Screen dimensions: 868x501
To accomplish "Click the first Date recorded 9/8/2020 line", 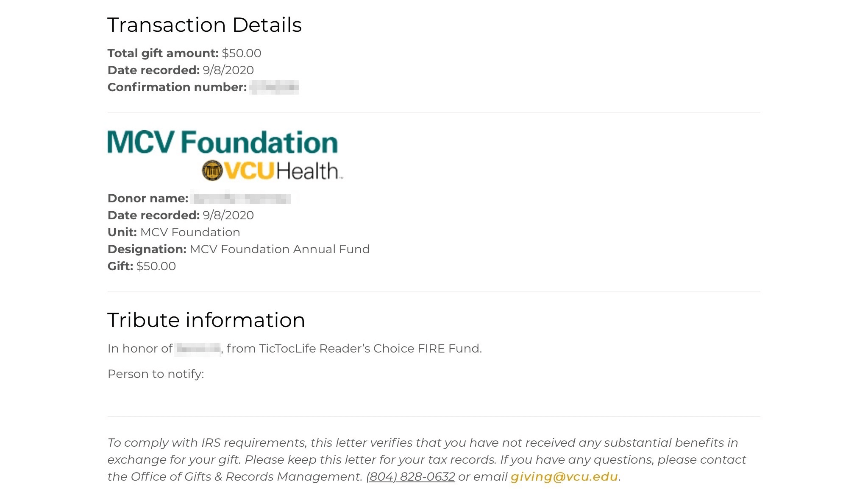I will tap(181, 70).
